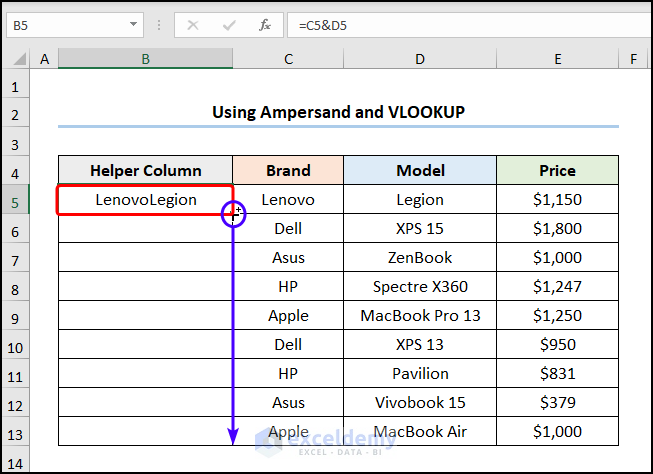This screenshot has width=653, height=474.
Task: Select the '$379' price cell
Action: tap(558, 402)
